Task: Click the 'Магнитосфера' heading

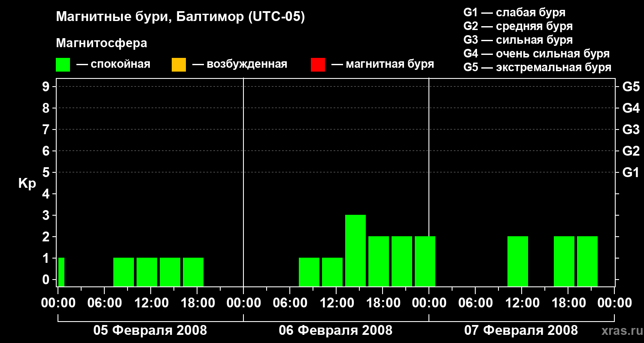Action: 102,43
